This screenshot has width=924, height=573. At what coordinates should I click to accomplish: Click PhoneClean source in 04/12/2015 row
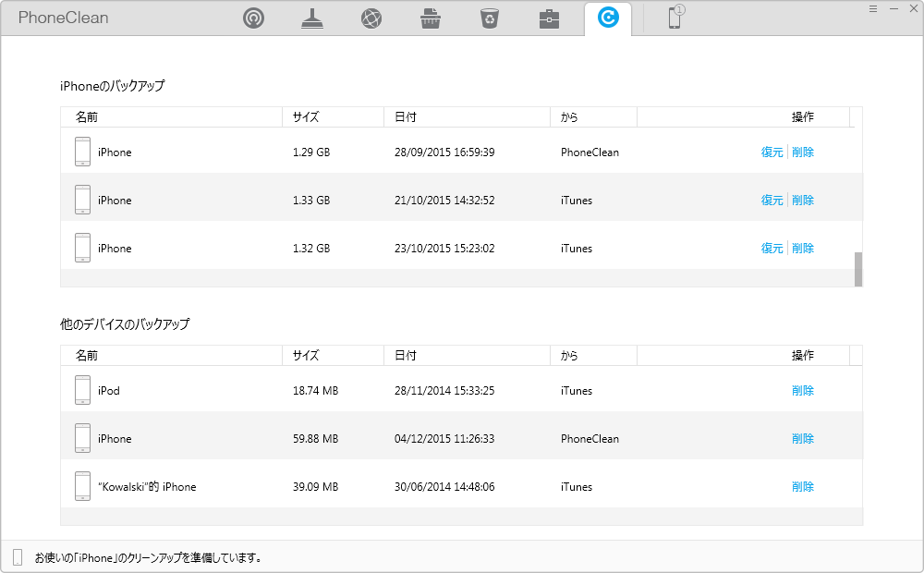click(x=590, y=439)
